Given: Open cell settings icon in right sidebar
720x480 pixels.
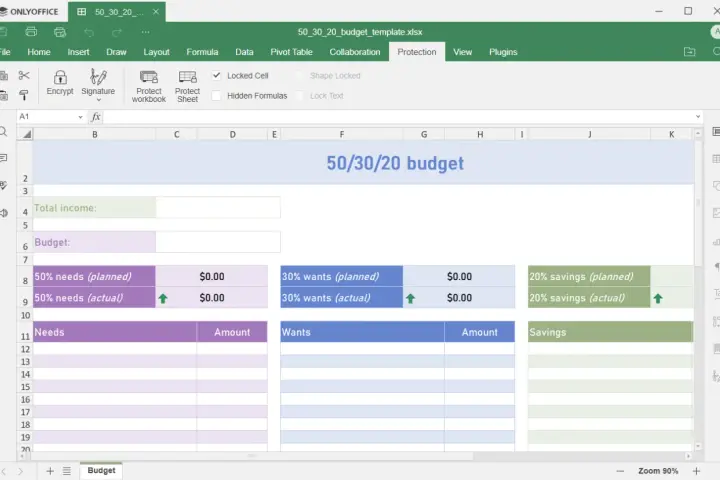Looking at the screenshot, I should (716, 132).
